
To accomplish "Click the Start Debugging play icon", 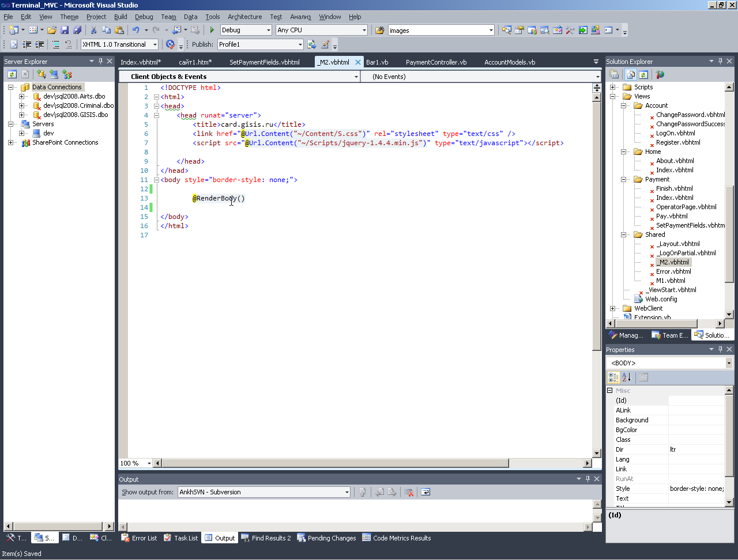I will click(x=212, y=30).
